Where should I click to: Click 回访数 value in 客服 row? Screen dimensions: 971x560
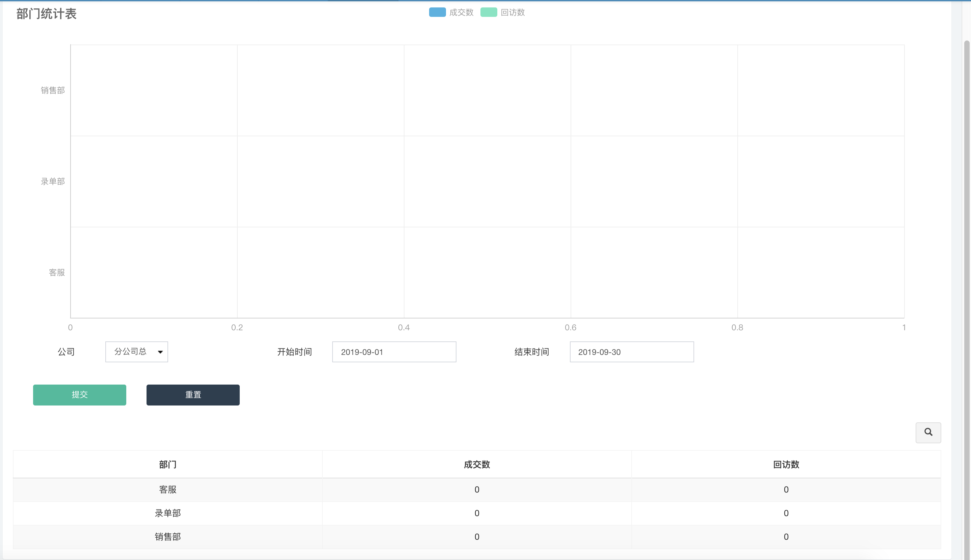[786, 489]
